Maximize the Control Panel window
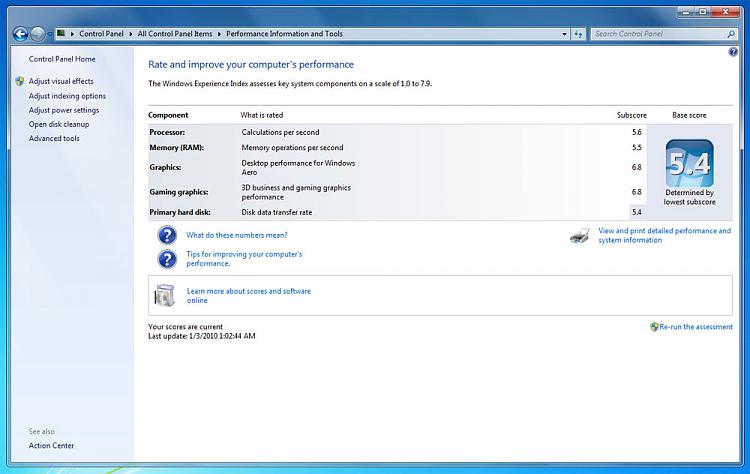The width and height of the screenshot is (750, 474). (703, 12)
